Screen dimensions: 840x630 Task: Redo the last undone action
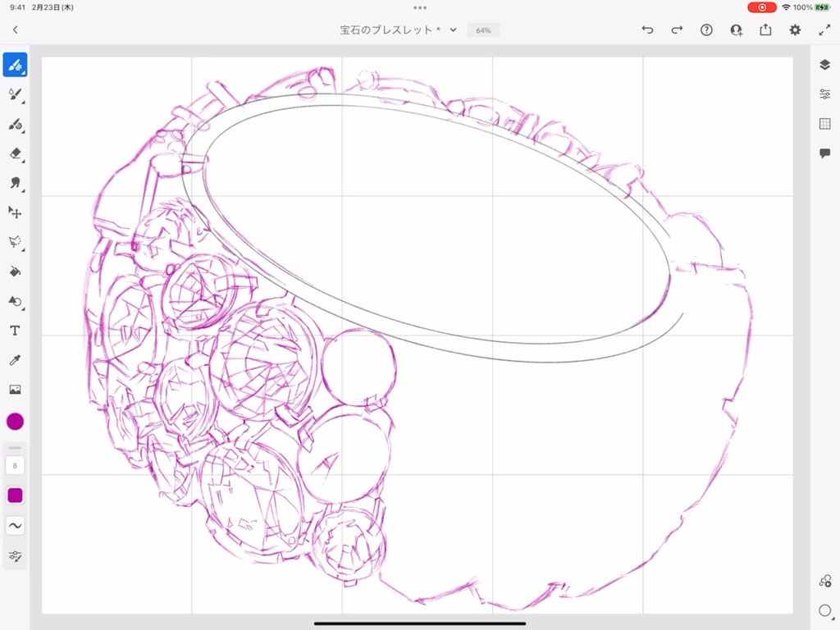677,30
